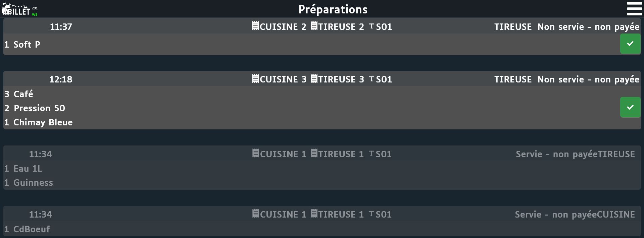
Task: Click the table icon before S01 at 11:37
Action: tap(371, 26)
